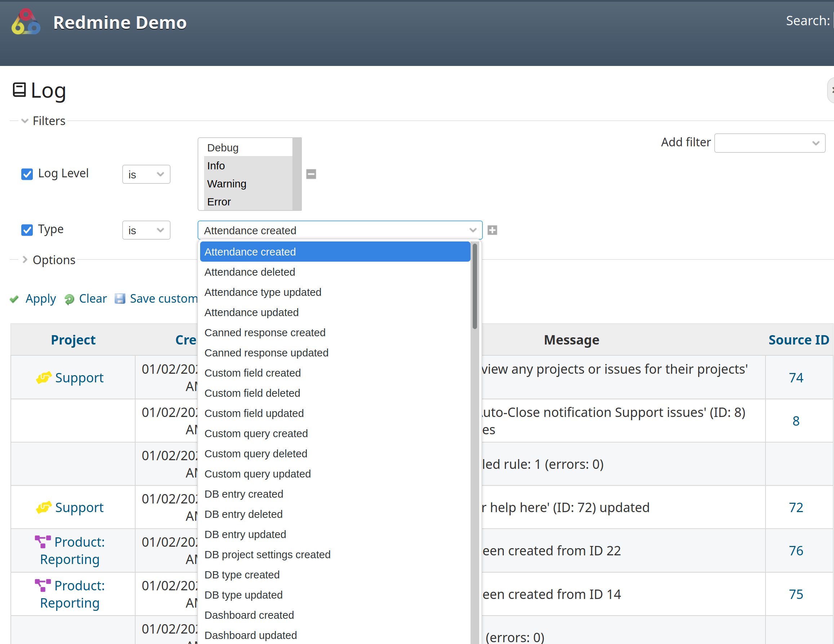Click the Log book icon
Screen dimensions: 834x644
click(19, 90)
